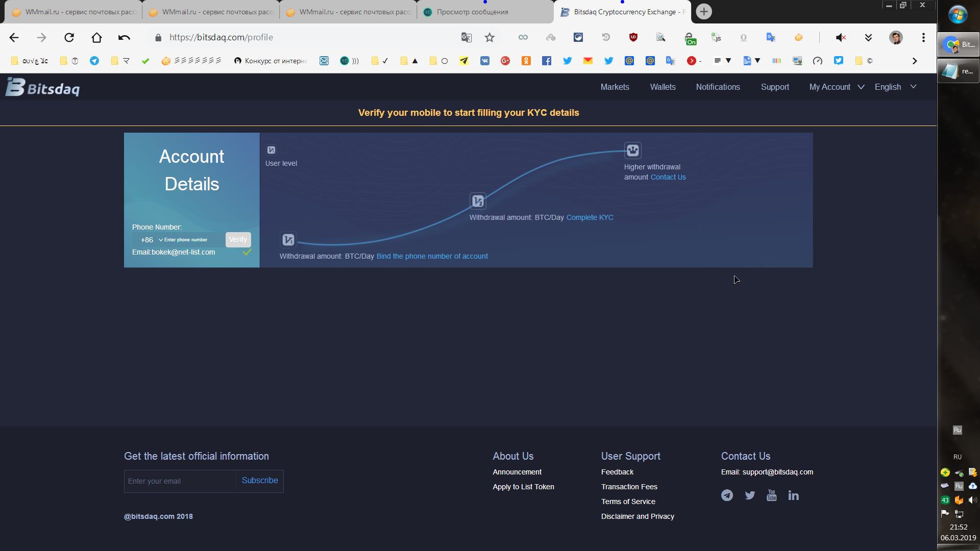Image resolution: width=980 pixels, height=551 pixels.
Task: Go to the browser home page
Action: click(96, 37)
